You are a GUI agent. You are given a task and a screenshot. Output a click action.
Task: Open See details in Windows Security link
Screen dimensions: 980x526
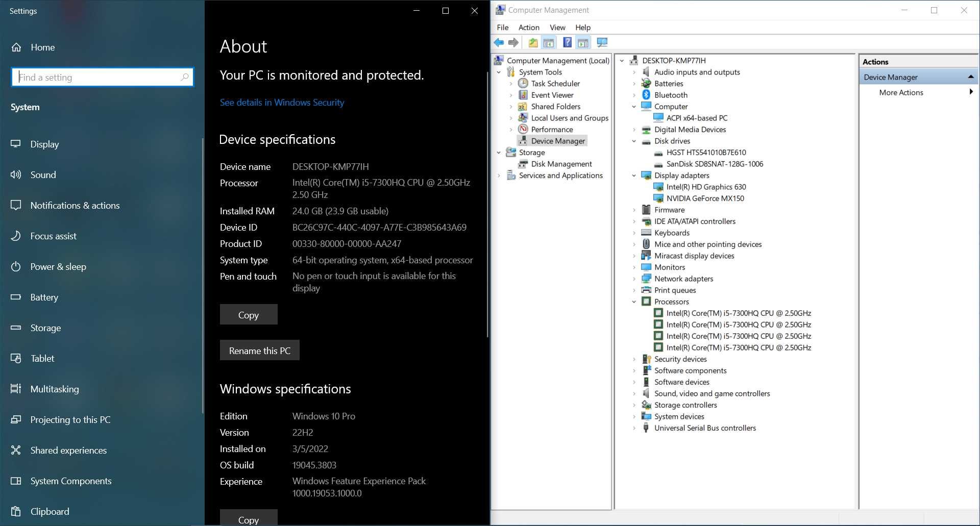point(282,103)
